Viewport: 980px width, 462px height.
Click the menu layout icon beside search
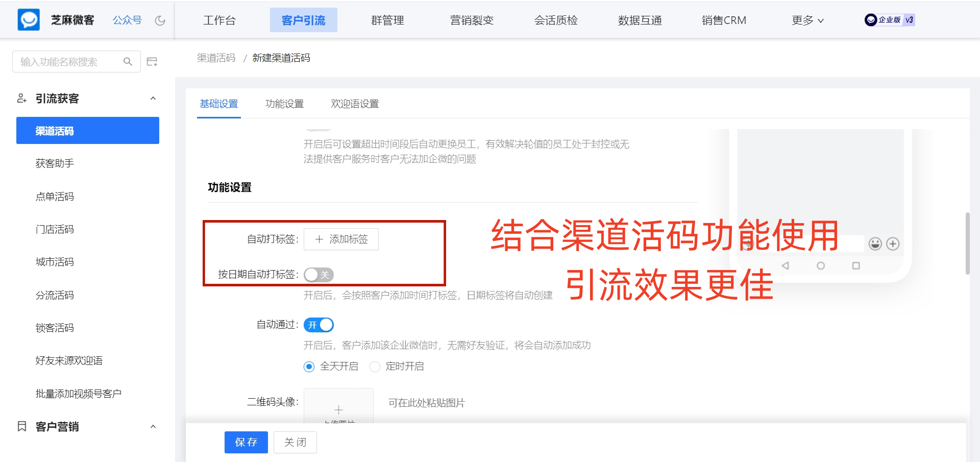[x=152, y=62]
